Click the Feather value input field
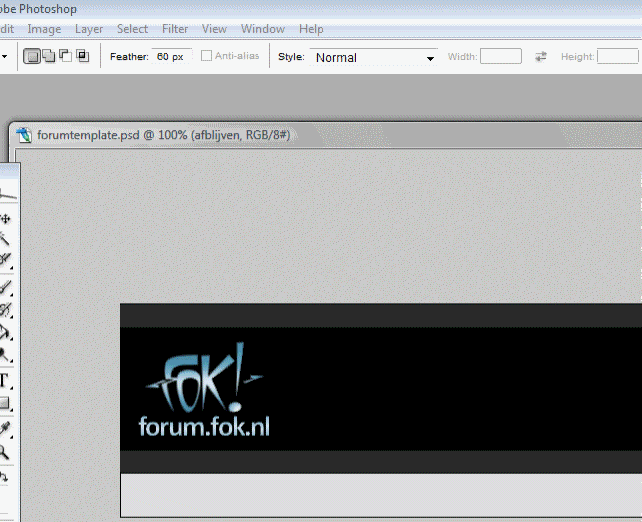The height and width of the screenshot is (522, 642). [171, 57]
